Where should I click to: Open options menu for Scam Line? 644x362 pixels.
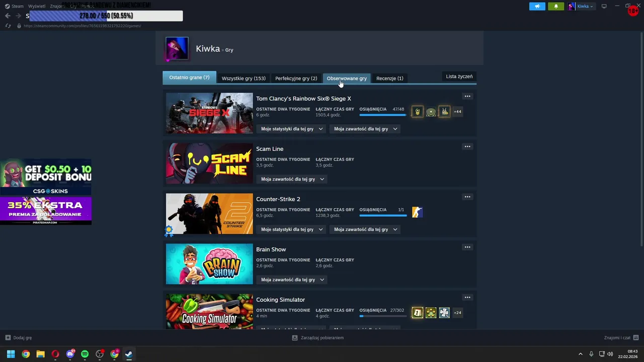(x=467, y=147)
